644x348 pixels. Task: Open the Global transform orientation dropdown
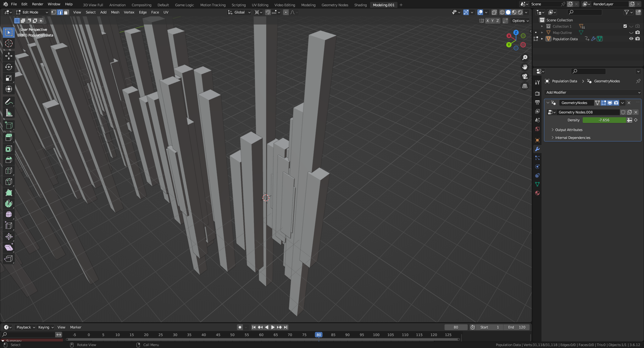pyautogui.click(x=239, y=12)
